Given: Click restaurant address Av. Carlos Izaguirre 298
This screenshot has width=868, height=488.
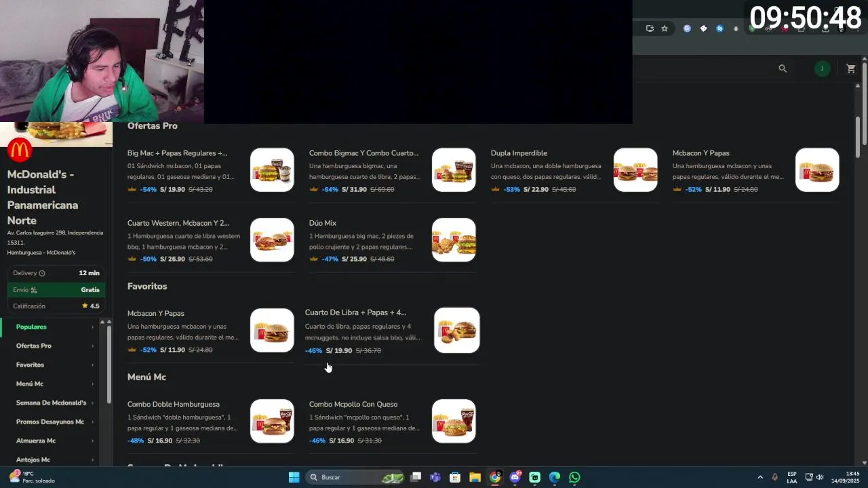Looking at the screenshot, I should click(x=55, y=237).
